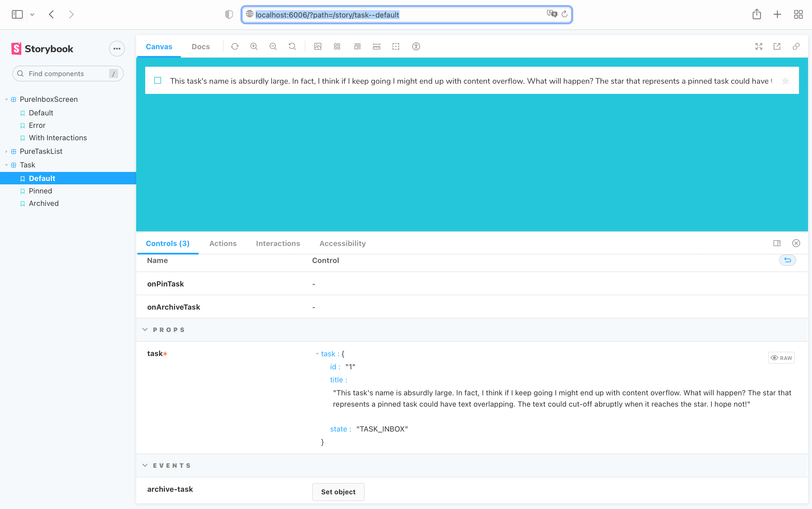
Task: Click the Canvas view mode icon
Action: (x=159, y=46)
